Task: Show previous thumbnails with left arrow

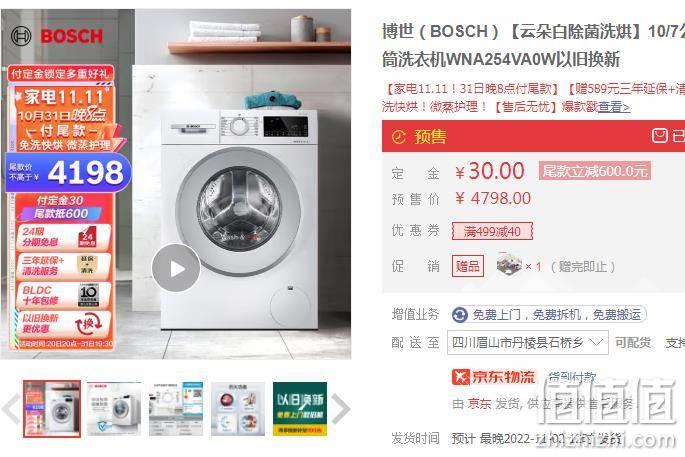Action: 10,409
